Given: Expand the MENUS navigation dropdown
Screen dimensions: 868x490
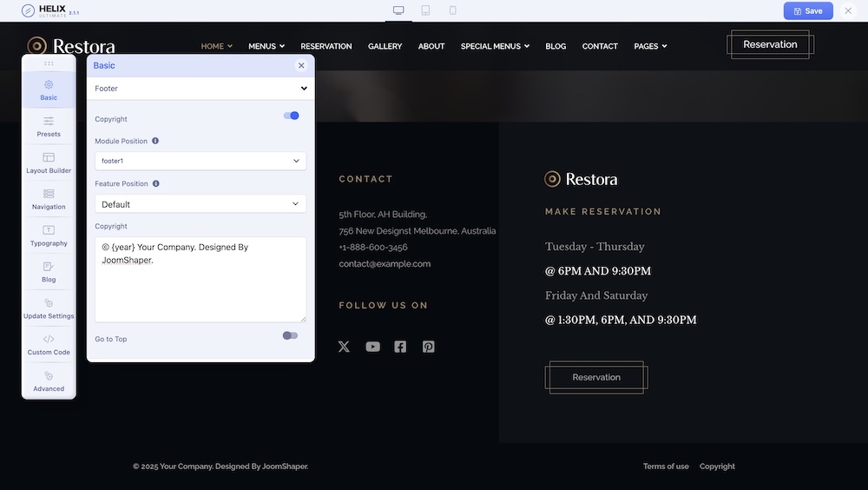Looking at the screenshot, I should 266,46.
